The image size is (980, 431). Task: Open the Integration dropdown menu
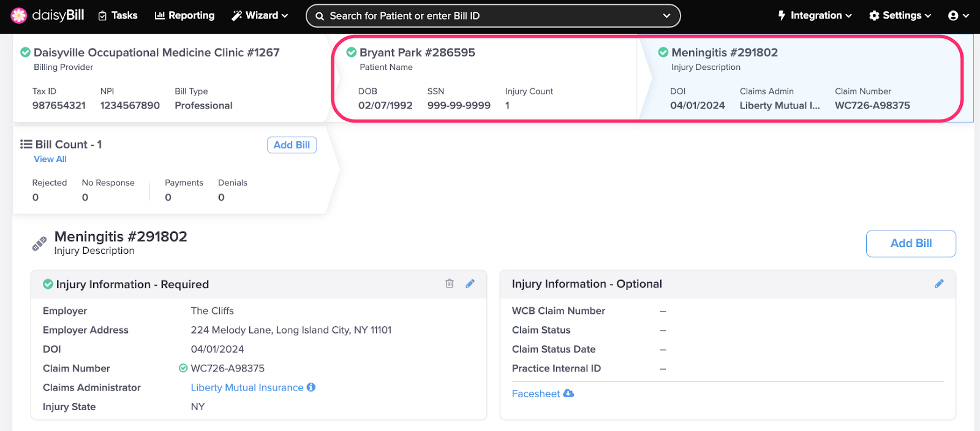815,15
